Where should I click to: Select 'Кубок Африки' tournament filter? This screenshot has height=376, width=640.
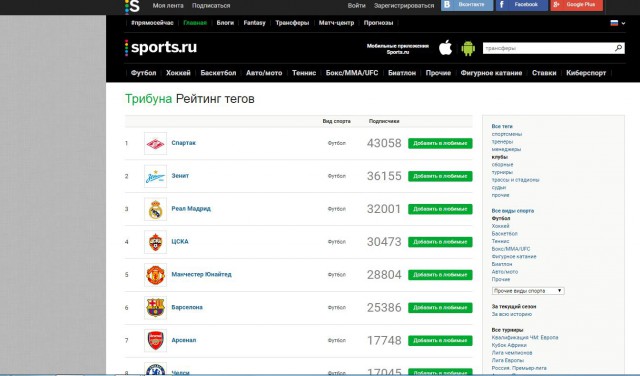509,345
